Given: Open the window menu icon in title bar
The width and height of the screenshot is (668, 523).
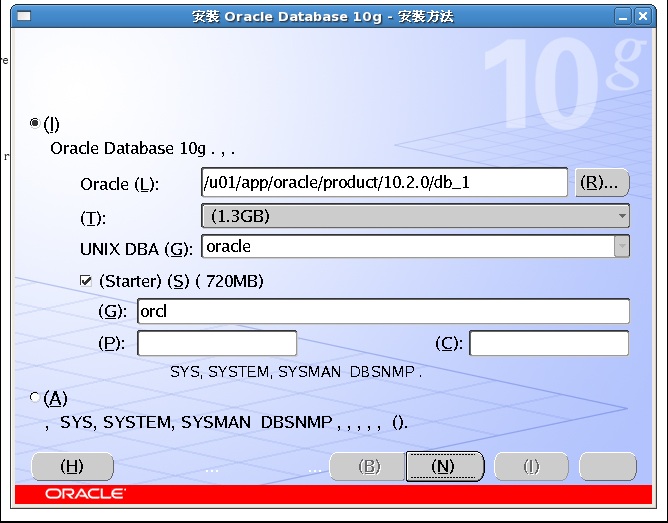Looking at the screenshot, I should click(24, 16).
